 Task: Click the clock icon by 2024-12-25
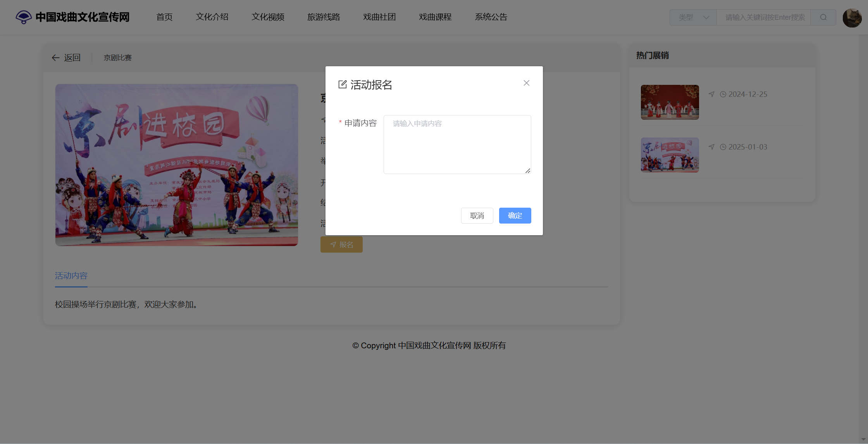pyautogui.click(x=723, y=94)
